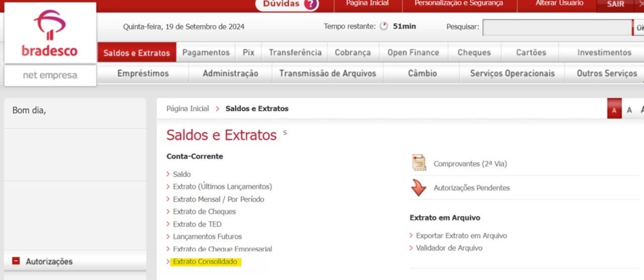The height and width of the screenshot is (280, 644).
Task: Click the Saldos e Extratos breadcrumb text
Action: [x=257, y=108]
